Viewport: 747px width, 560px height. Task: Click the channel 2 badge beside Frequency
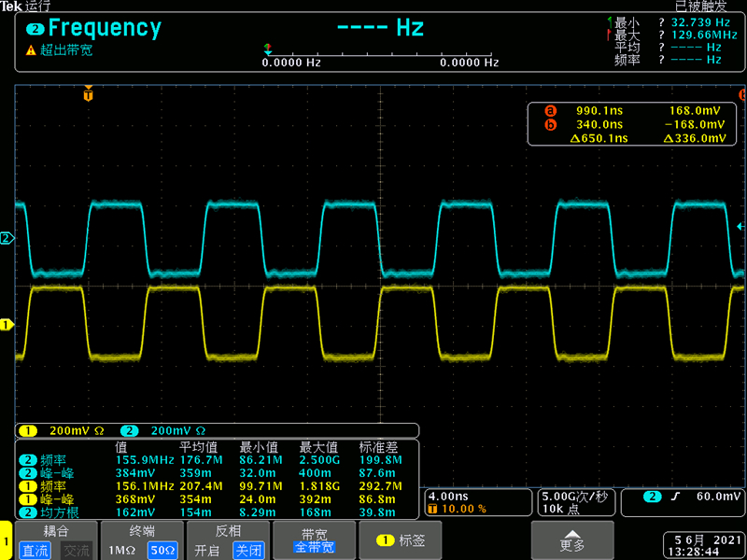[x=35, y=29]
